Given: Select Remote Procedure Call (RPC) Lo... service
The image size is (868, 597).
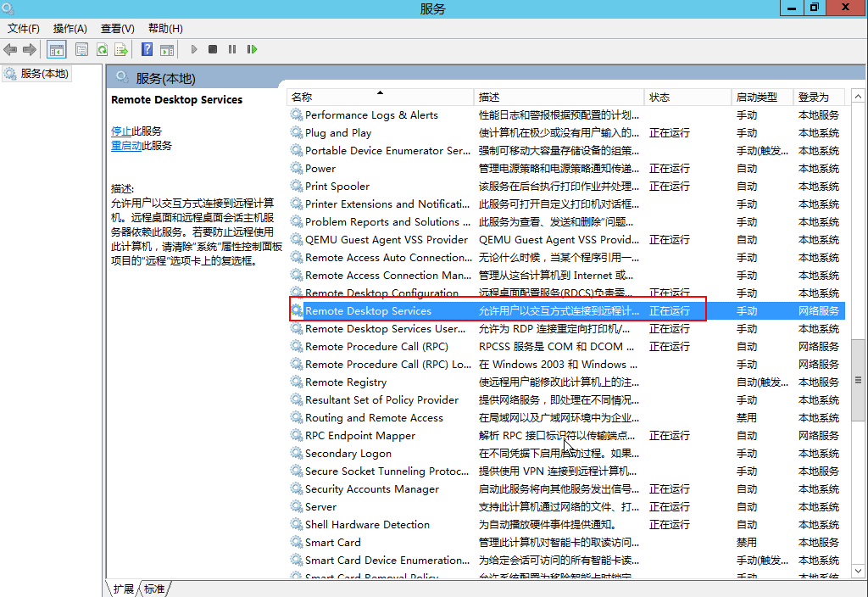Looking at the screenshot, I should coord(565,364).
